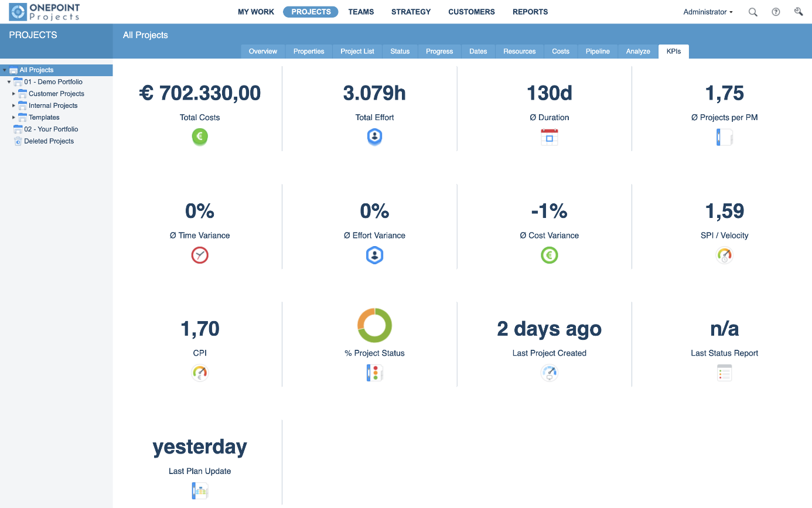The image size is (812, 508).
Task: Expand the Templates tree node
Action: [x=13, y=117]
